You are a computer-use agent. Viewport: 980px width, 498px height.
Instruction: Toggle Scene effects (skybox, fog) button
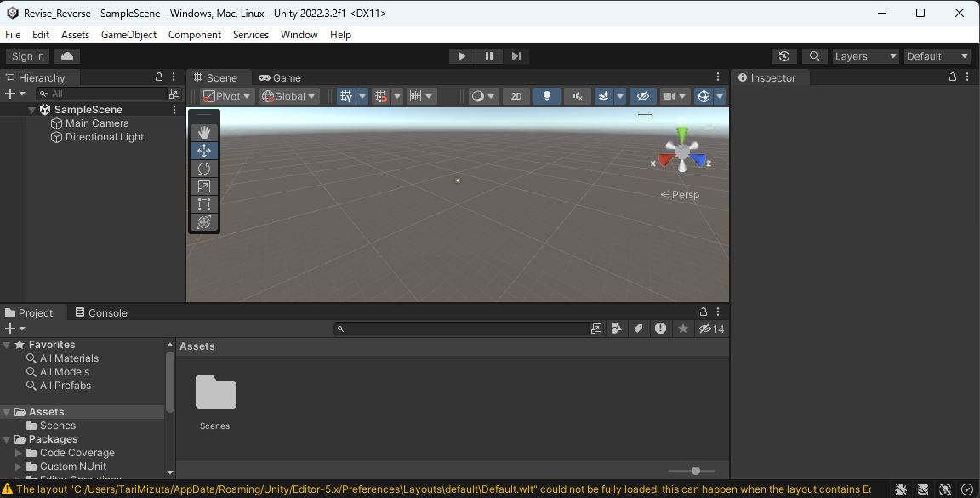point(604,96)
